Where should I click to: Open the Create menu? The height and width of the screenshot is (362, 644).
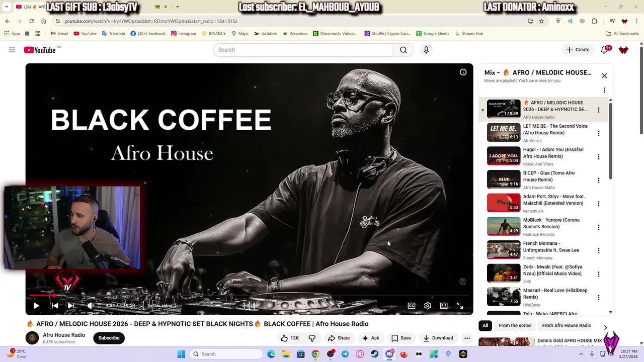(x=578, y=50)
